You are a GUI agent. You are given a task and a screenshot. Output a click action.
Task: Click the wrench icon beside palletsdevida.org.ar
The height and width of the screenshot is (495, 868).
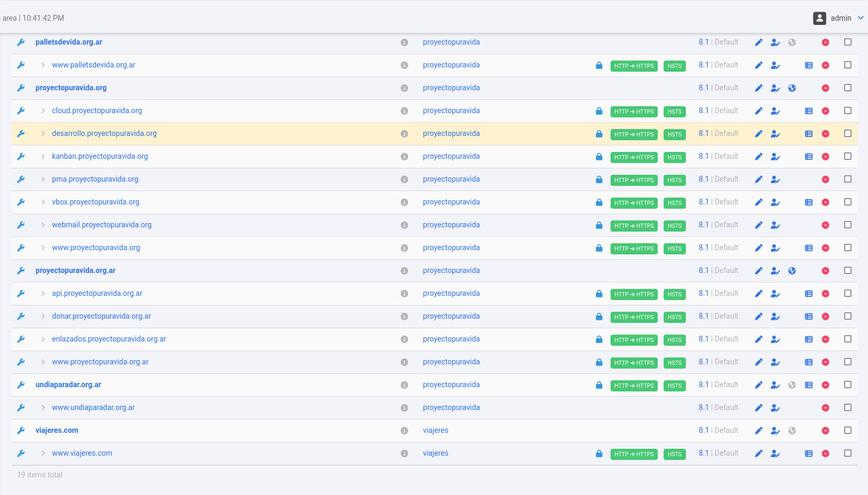(21, 42)
